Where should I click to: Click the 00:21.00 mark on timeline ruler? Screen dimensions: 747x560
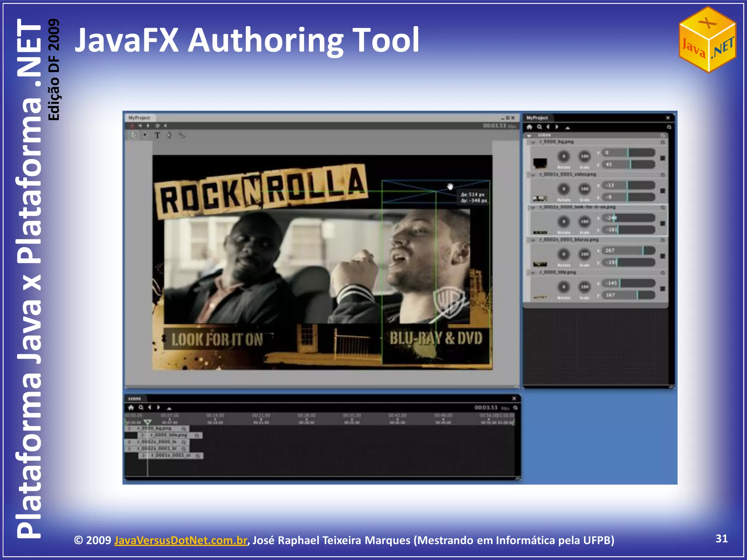[x=261, y=415]
